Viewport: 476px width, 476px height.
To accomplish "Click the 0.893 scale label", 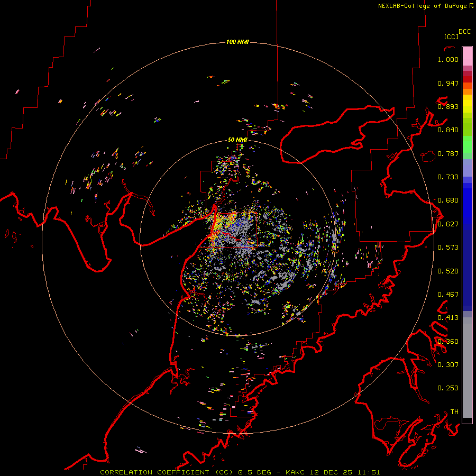I will click(x=448, y=106).
